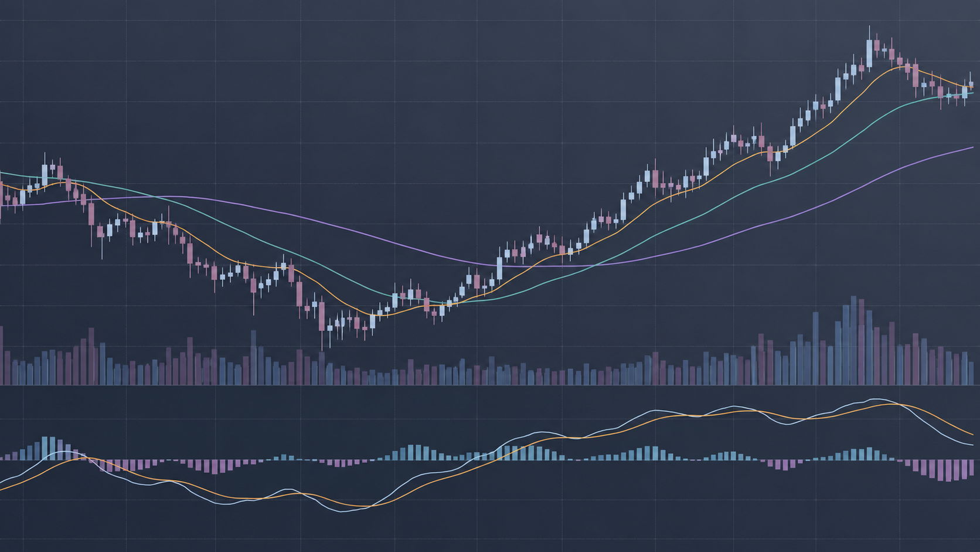Select the tall candlestick at the first left peak
This screenshot has width=980, height=552.
tap(45, 173)
